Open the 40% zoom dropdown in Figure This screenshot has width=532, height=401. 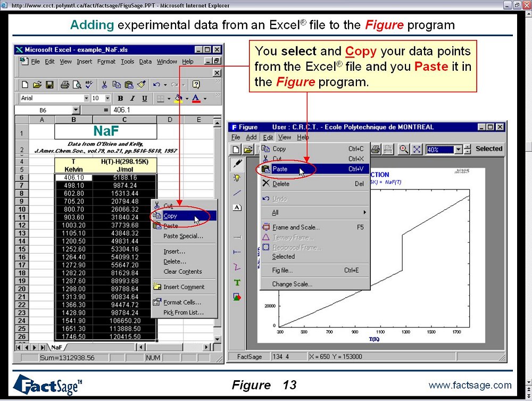[459, 150]
